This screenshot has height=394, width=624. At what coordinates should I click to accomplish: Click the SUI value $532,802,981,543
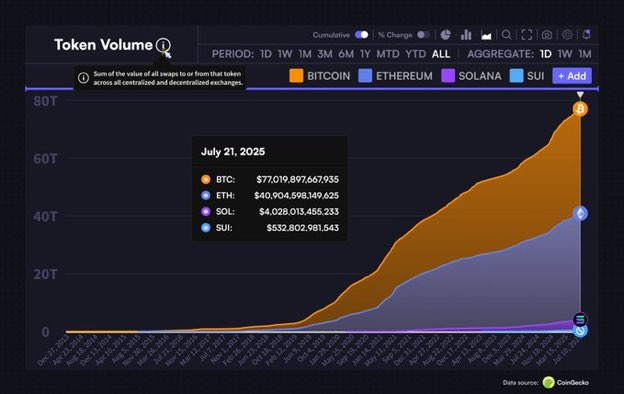click(x=302, y=228)
